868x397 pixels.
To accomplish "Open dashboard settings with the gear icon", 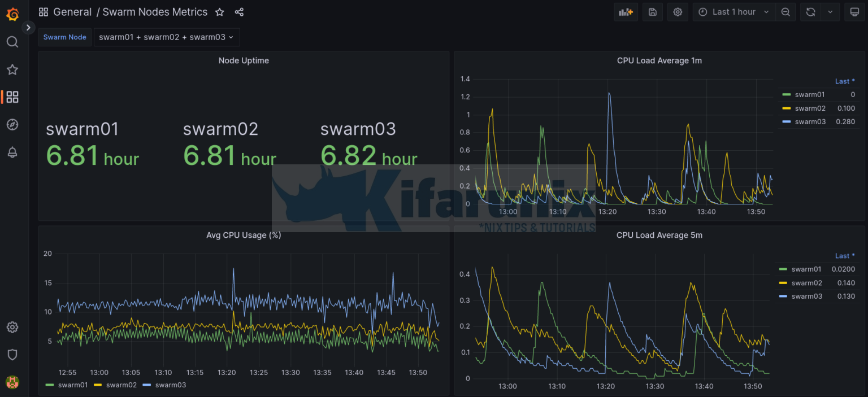I will click(678, 11).
